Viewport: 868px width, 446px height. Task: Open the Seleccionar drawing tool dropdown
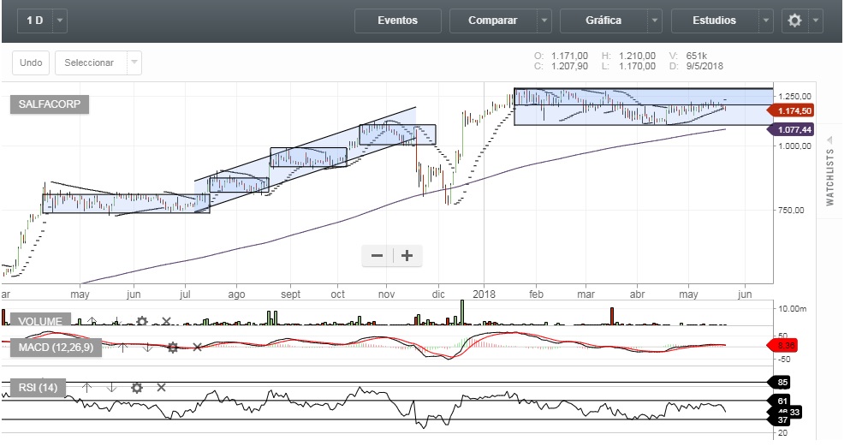(133, 62)
